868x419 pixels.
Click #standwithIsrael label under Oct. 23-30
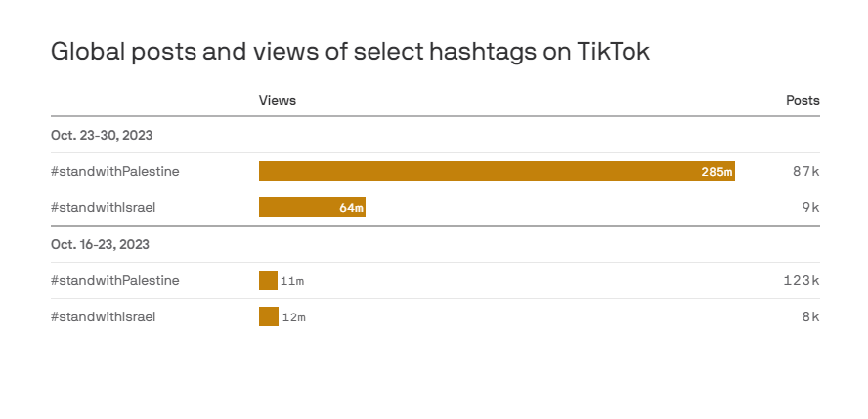[x=104, y=208]
